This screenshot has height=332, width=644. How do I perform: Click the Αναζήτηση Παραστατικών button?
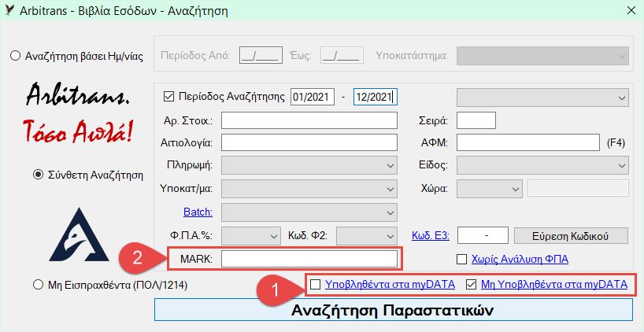393,309
